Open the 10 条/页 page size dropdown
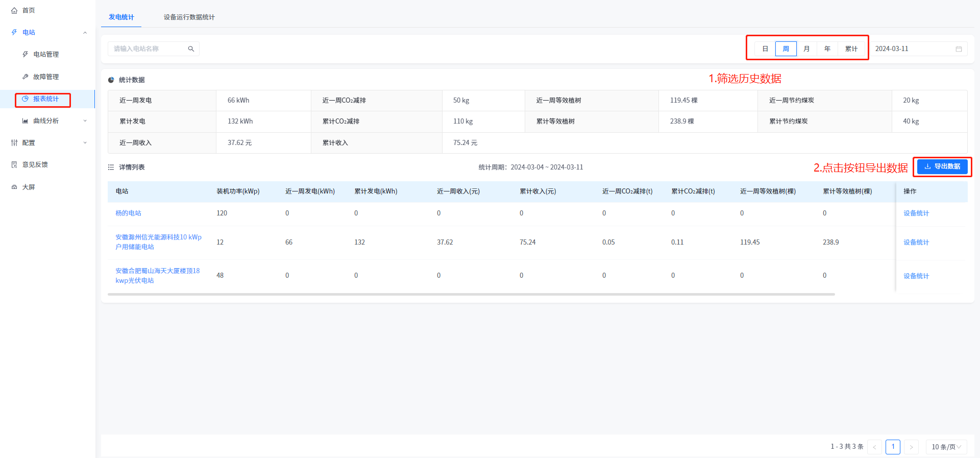Viewport: 980px width, 458px height. point(946,447)
